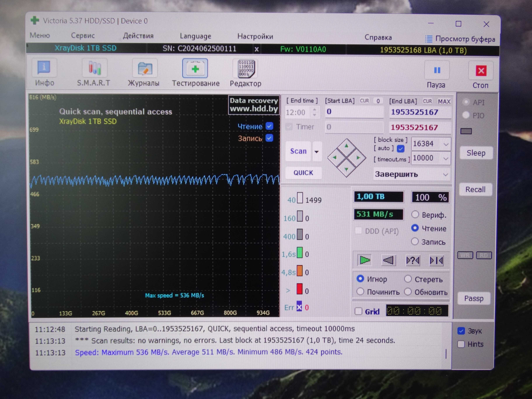This screenshot has height=399, width=532.
Task: Click the Пауза pause icon
Action: 437,70
